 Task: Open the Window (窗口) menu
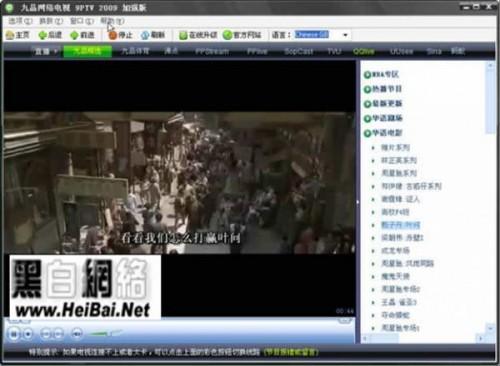[x=82, y=21]
